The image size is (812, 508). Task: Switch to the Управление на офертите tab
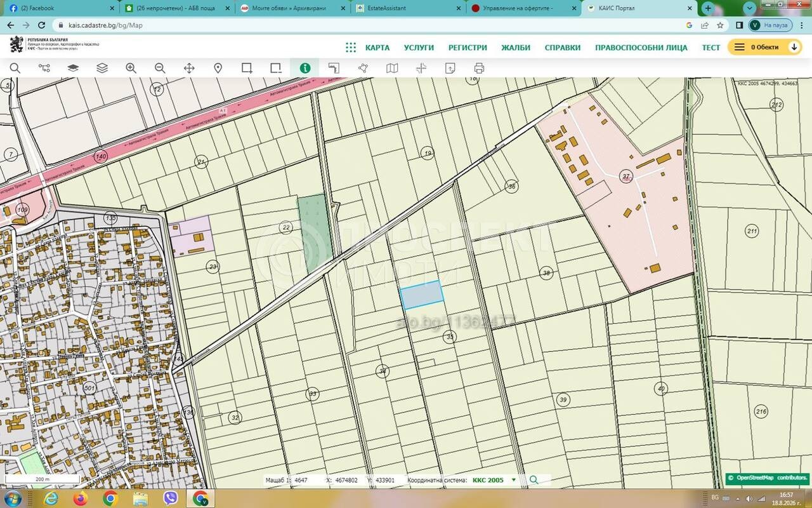click(524, 8)
